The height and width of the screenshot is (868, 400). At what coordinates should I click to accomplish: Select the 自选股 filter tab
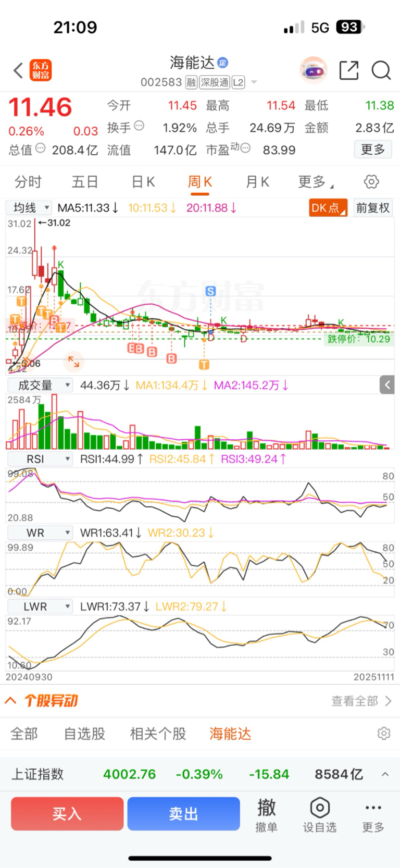(84, 734)
